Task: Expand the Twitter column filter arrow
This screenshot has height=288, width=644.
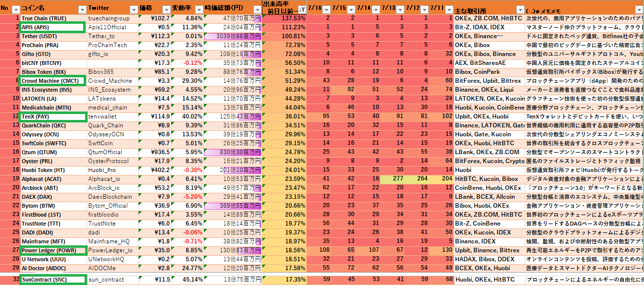Action: tap(133, 9)
